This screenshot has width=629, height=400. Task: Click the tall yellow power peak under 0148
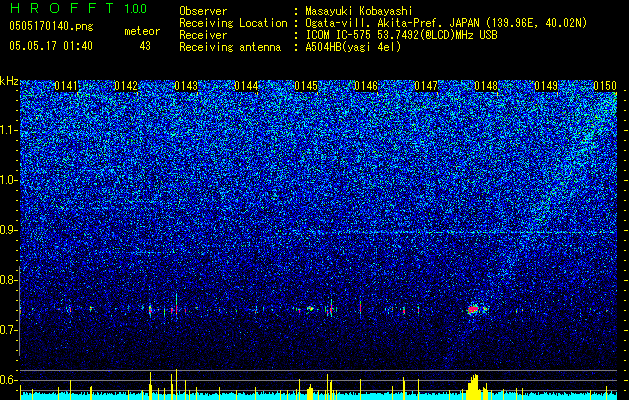pyautogui.click(x=474, y=387)
